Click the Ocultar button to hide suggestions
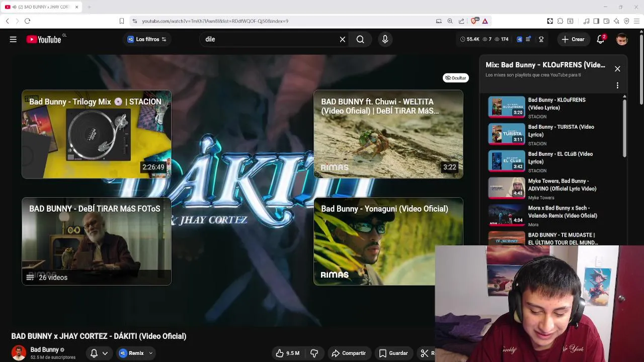 tap(456, 78)
